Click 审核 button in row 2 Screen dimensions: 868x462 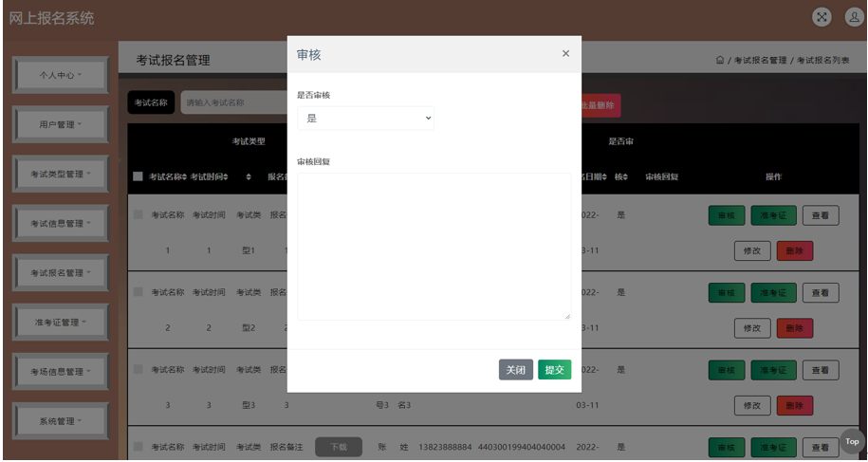click(727, 293)
